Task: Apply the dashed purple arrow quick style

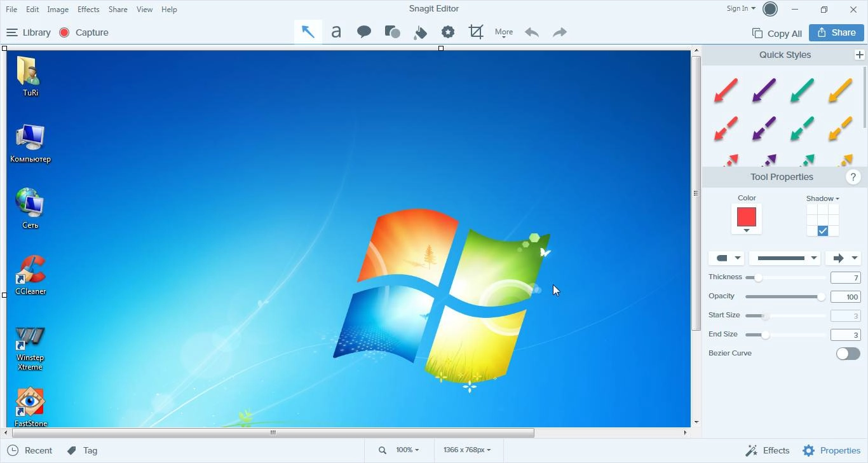Action: 764,128
